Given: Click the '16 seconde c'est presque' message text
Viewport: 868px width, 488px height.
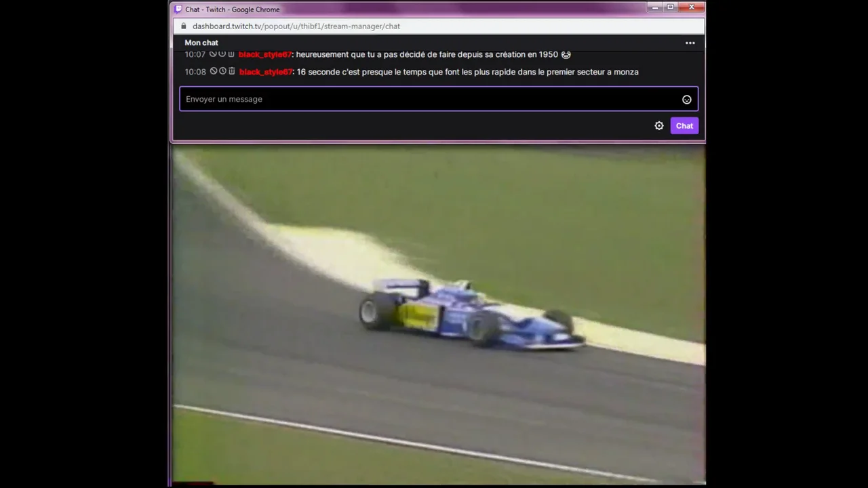Looking at the screenshot, I should 467,72.
